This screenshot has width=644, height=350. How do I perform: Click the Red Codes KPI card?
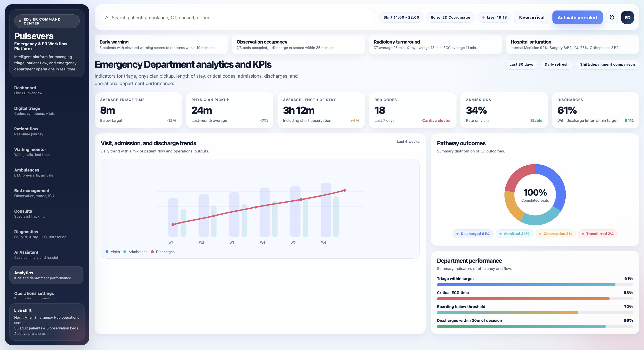coord(413,110)
